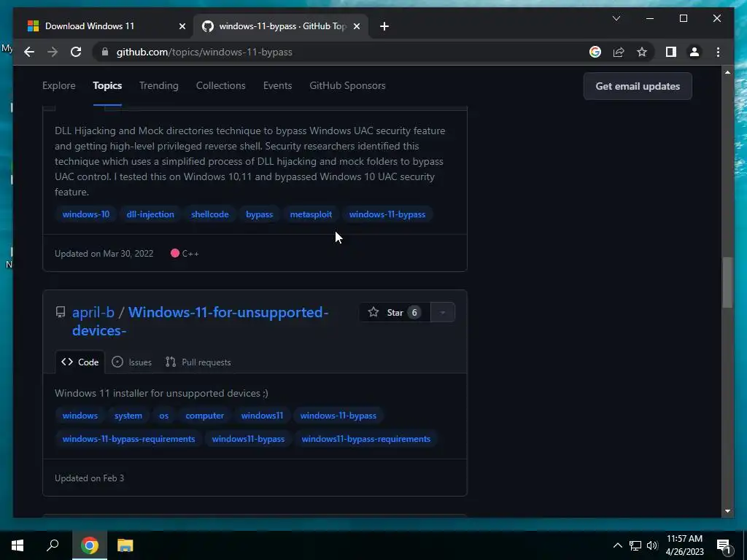
Task: Open the volume tray icon
Action: (652, 545)
